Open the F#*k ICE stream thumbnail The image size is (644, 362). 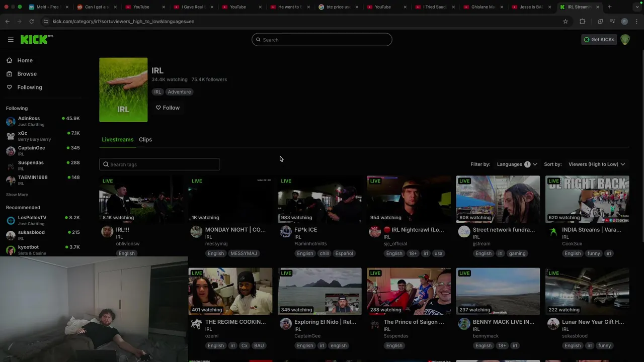click(319, 199)
